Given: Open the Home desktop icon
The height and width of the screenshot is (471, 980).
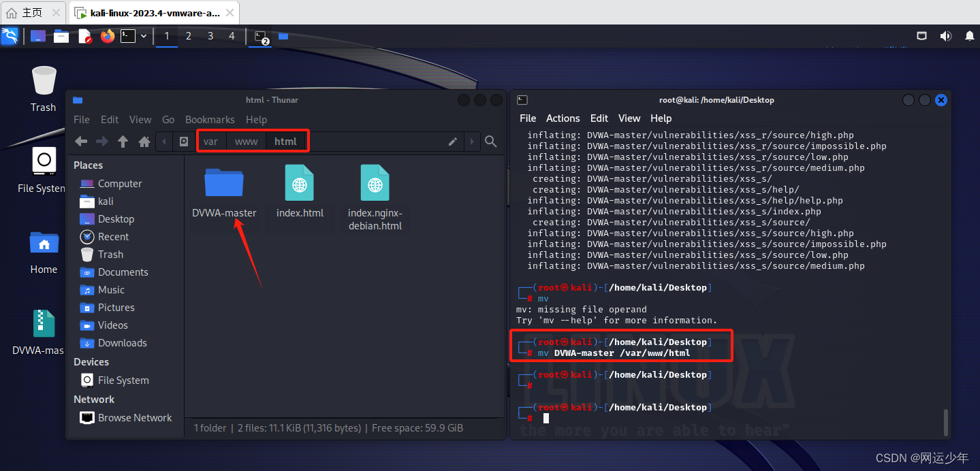Looking at the screenshot, I should [x=44, y=252].
